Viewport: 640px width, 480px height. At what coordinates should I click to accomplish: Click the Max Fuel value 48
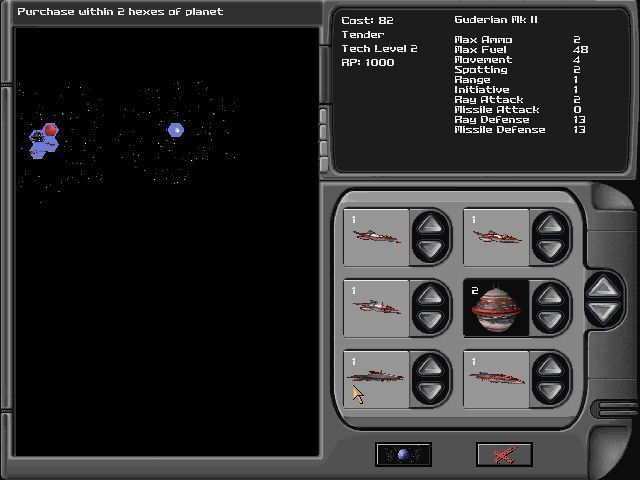click(580, 49)
